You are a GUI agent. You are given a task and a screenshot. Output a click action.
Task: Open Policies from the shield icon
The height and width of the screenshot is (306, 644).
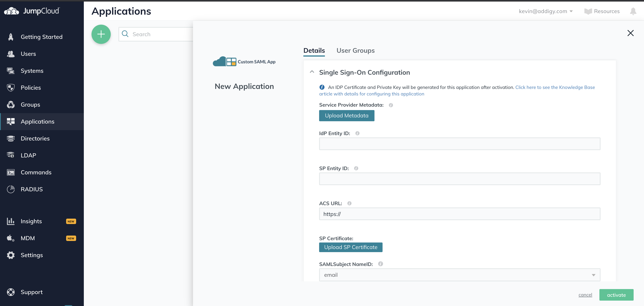(x=11, y=88)
